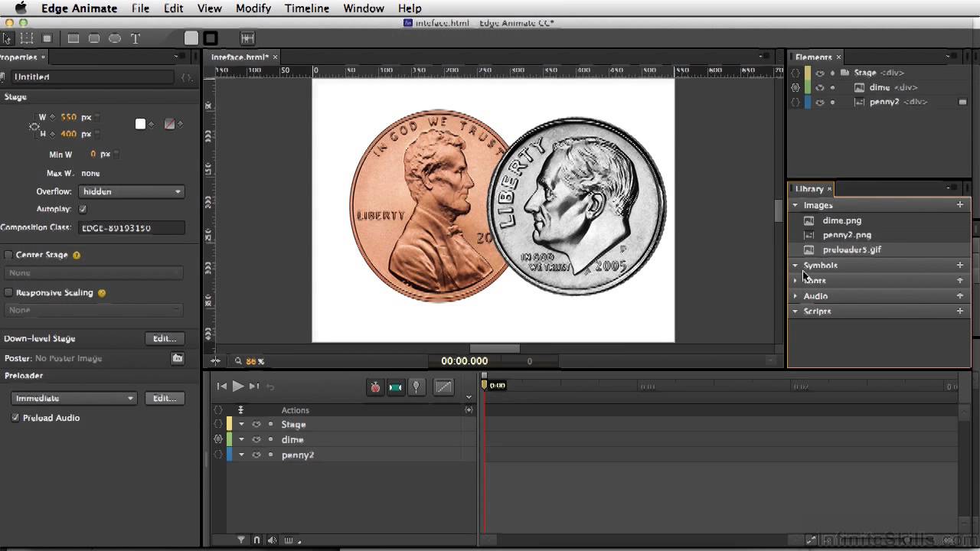
Task: Select the Transform tool
Action: (27, 38)
